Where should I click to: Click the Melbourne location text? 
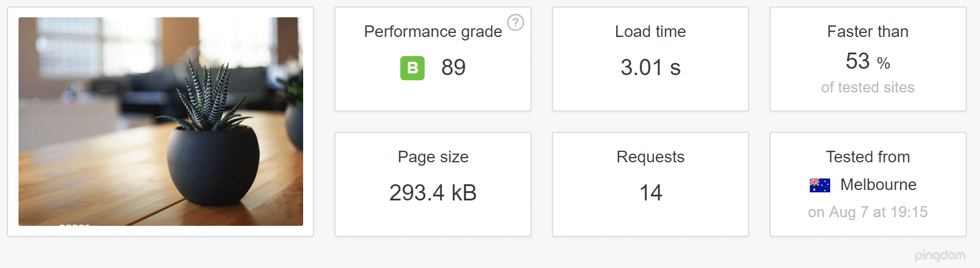878,185
